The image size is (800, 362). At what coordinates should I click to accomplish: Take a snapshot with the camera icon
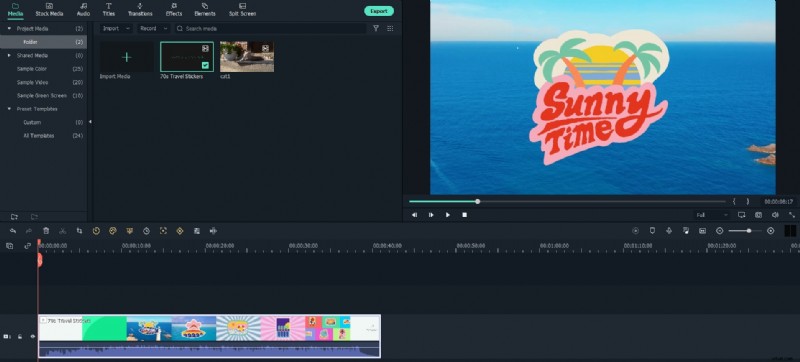[x=759, y=215]
